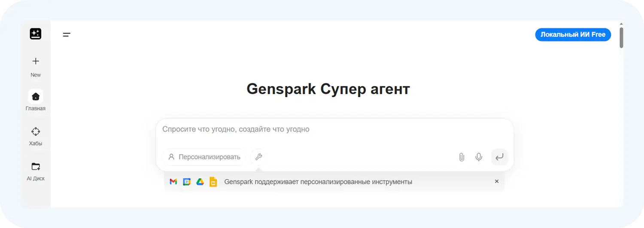Toggle the sidebar menu lines icon
The width and height of the screenshot is (644, 228).
pyautogui.click(x=67, y=35)
